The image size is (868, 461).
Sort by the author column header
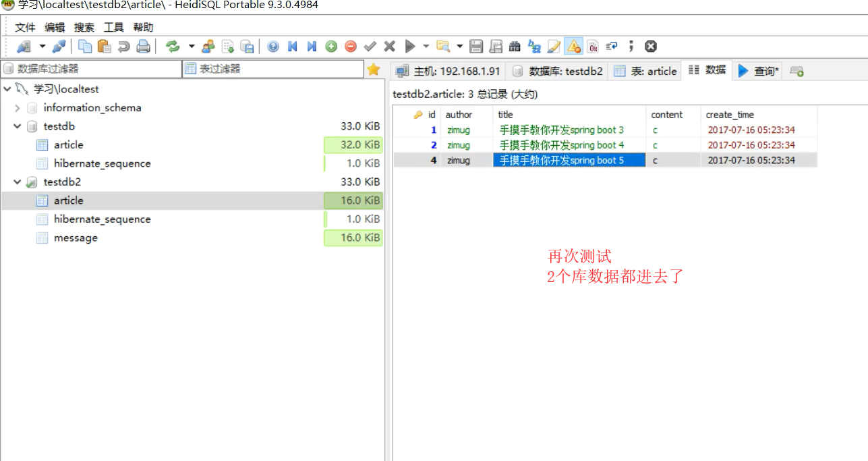[x=467, y=115]
